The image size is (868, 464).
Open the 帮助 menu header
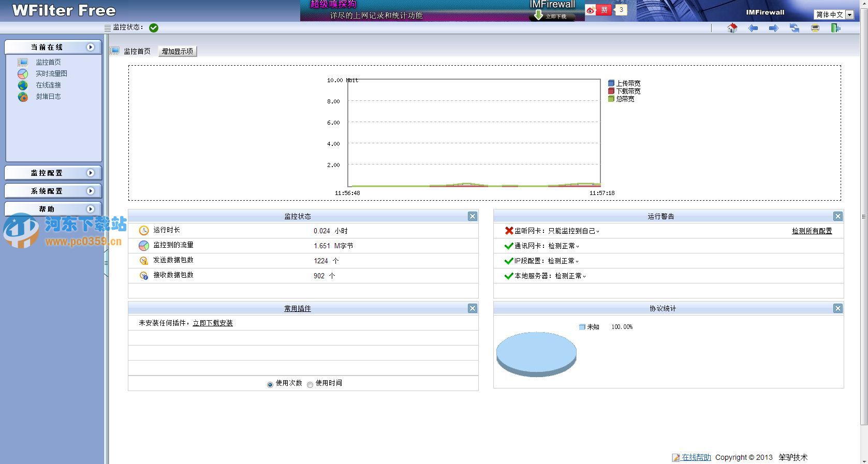click(x=53, y=209)
